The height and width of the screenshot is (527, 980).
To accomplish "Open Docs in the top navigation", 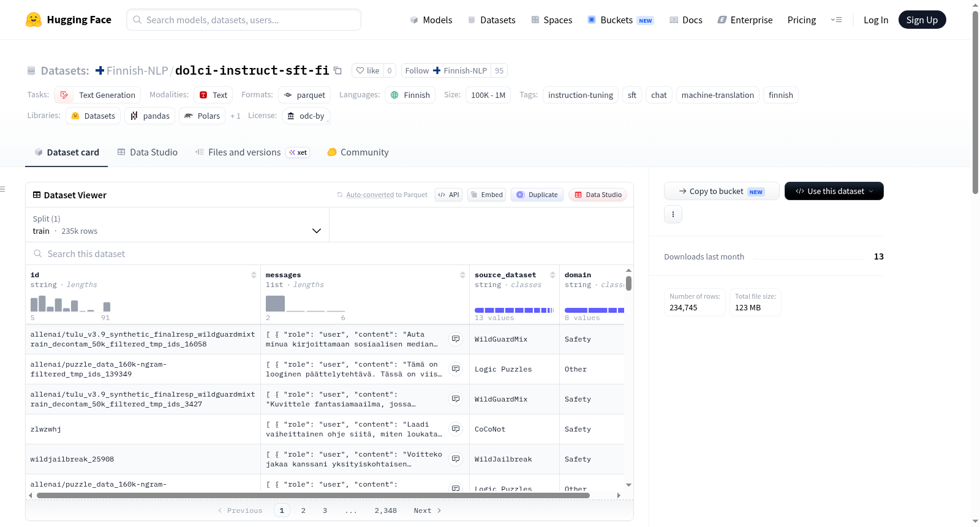I will click(685, 20).
